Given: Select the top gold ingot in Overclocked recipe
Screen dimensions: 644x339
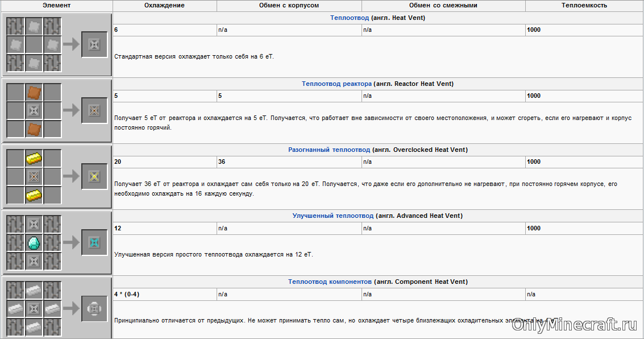Looking at the screenshot, I should [x=34, y=158].
